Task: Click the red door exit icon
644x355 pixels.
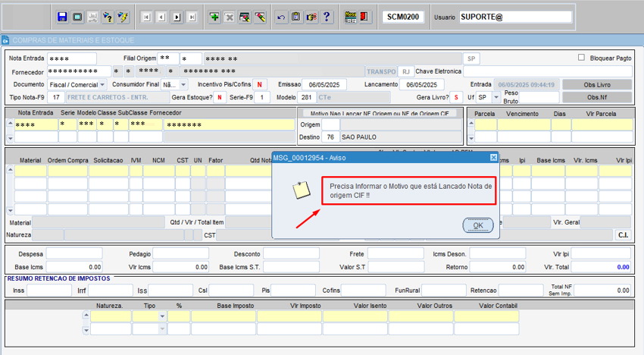Action: click(x=365, y=17)
